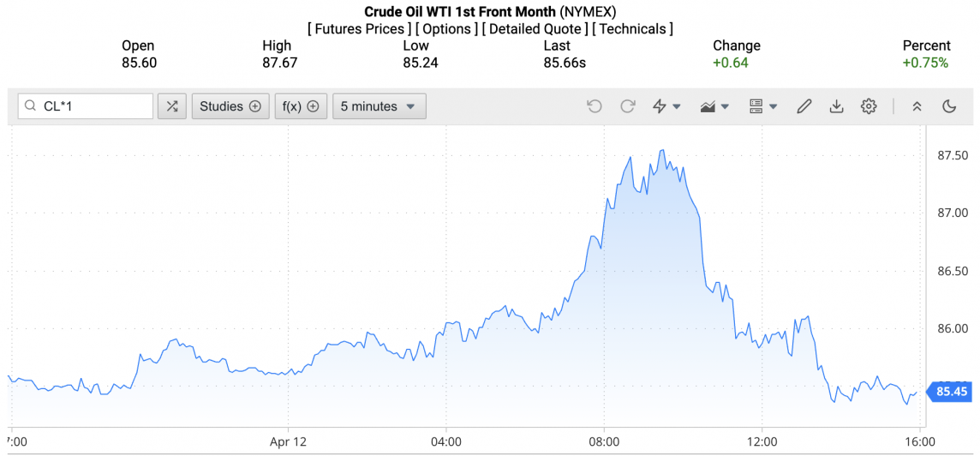Open the chart type dropdown
The height and width of the screenshot is (456, 980).
coord(714,106)
